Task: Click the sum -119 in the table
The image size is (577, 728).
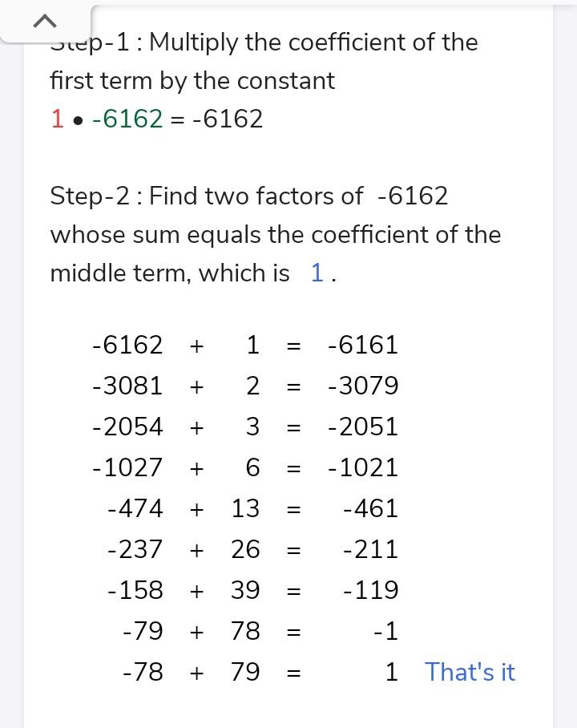Action: (370, 590)
